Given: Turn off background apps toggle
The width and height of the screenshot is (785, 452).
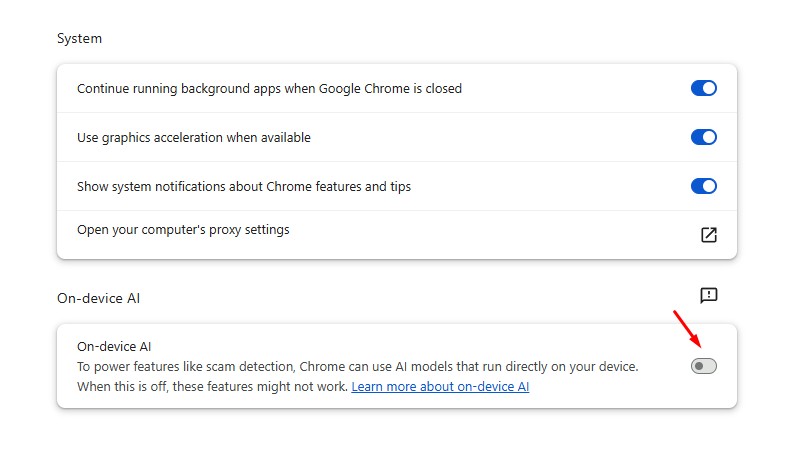Looking at the screenshot, I should tap(703, 88).
